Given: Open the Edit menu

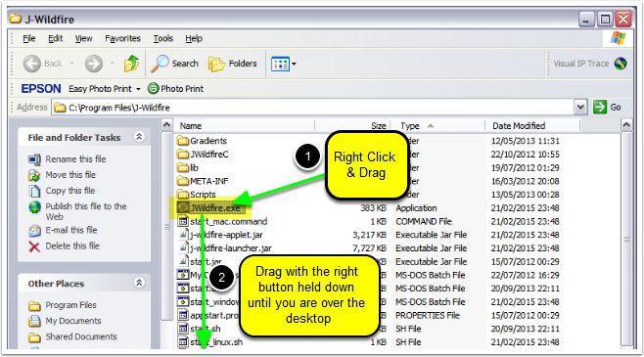Looking at the screenshot, I should (55, 38).
